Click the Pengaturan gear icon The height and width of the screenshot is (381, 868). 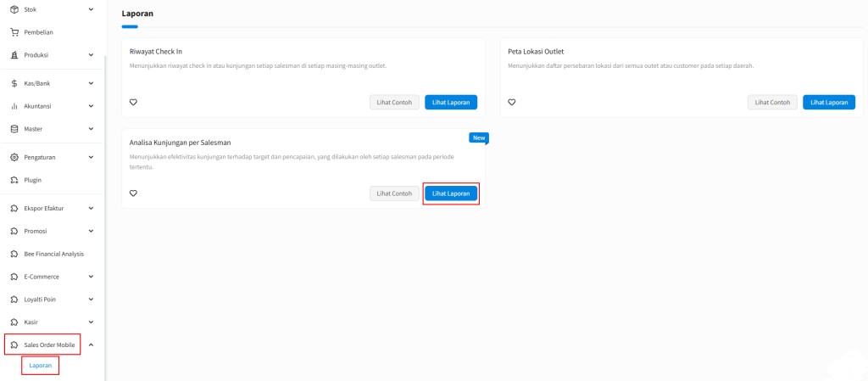pyautogui.click(x=15, y=157)
